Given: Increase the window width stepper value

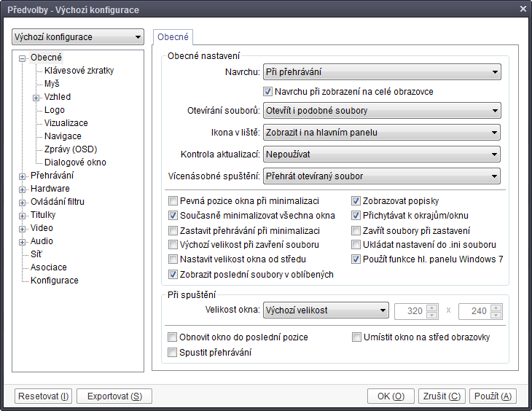Looking at the screenshot, I should click(432, 307).
